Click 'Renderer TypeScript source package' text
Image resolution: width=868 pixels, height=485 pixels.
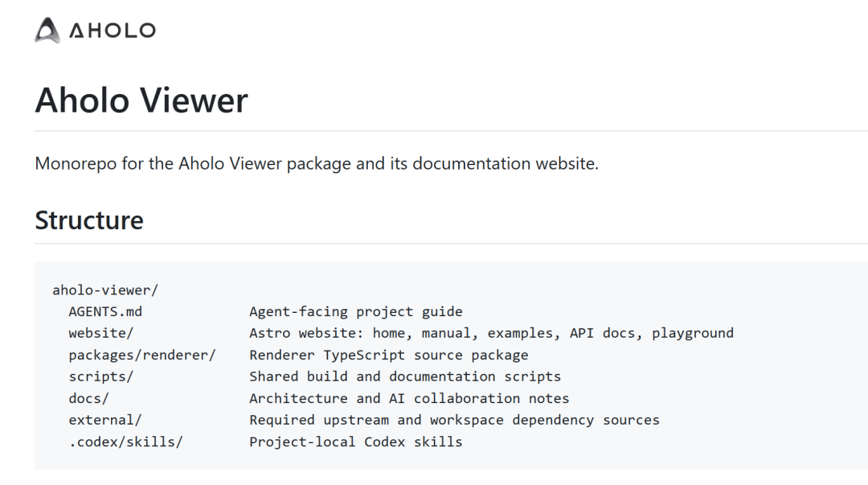pos(389,355)
